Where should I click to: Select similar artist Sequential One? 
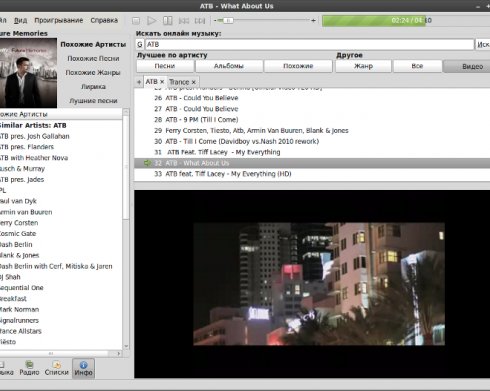(x=22, y=288)
